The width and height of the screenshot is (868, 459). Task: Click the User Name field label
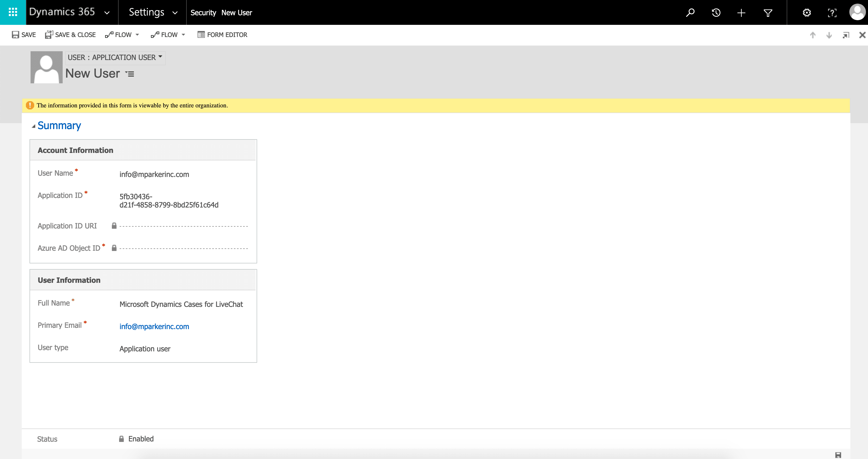pyautogui.click(x=55, y=173)
